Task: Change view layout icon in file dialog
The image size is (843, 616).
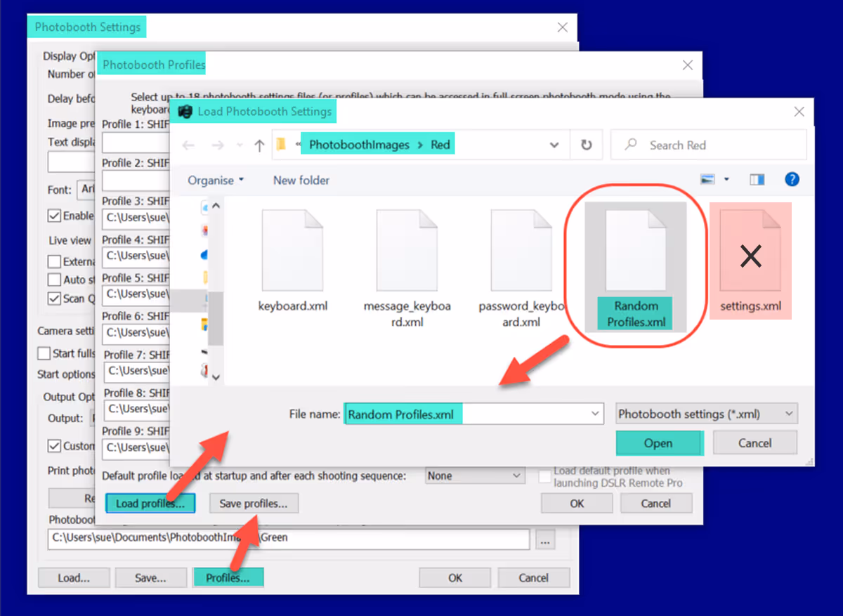Action: (x=708, y=180)
